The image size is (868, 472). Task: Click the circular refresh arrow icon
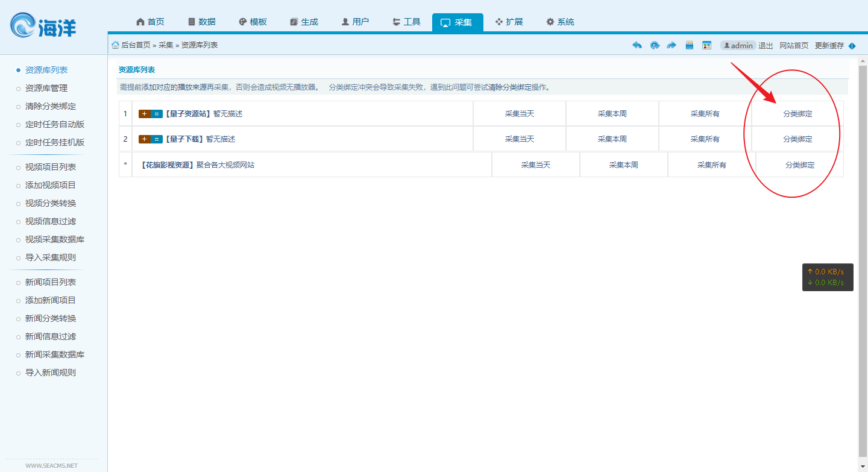(655, 45)
